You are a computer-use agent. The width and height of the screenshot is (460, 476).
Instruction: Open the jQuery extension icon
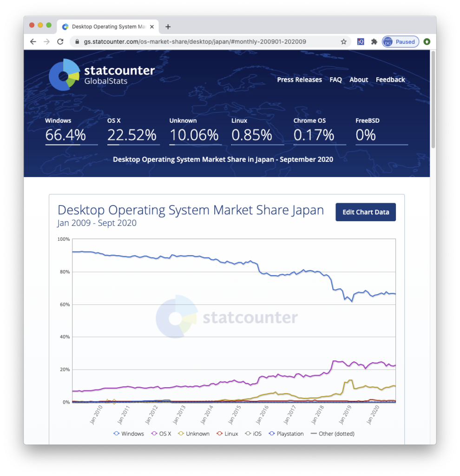tap(361, 42)
